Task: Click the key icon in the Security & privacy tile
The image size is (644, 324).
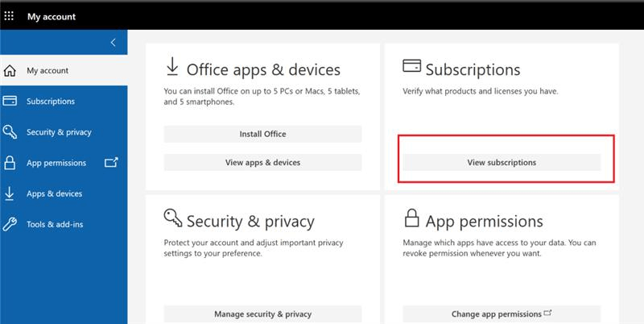Action: (173, 218)
